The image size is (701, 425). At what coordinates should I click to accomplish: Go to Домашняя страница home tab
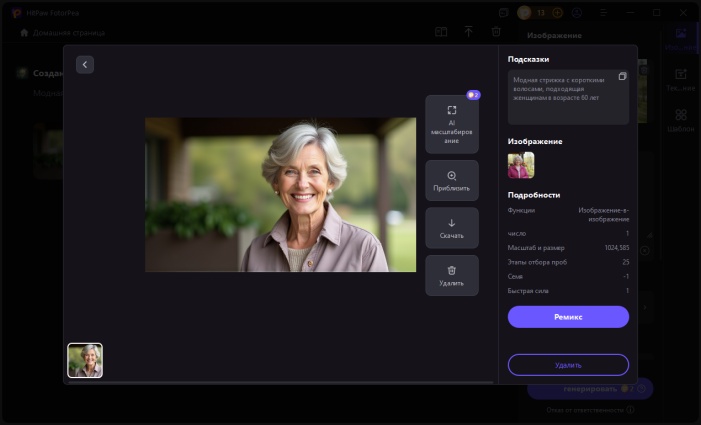pyautogui.click(x=62, y=33)
